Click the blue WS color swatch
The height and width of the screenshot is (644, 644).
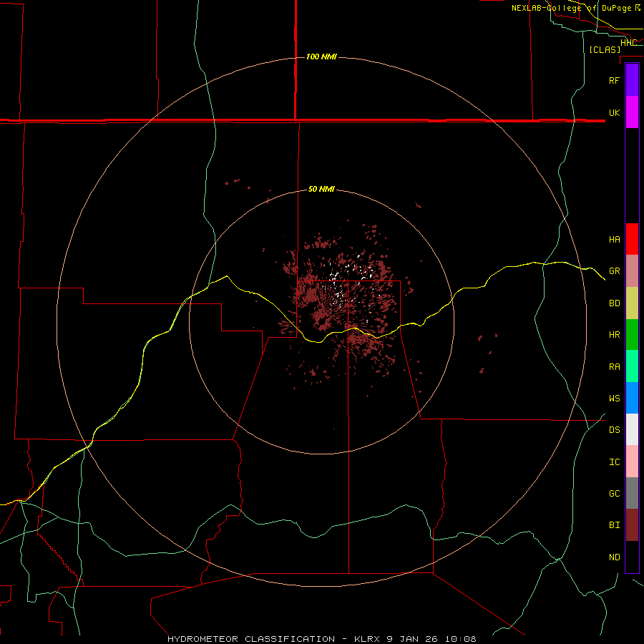pos(632,398)
